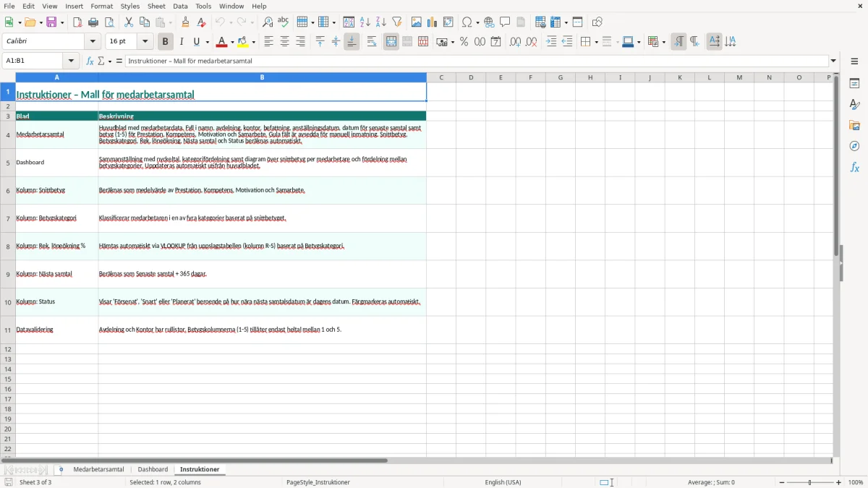Insert Pivot Table icon
Viewport: 868px width, 488px height.
[x=448, y=22]
